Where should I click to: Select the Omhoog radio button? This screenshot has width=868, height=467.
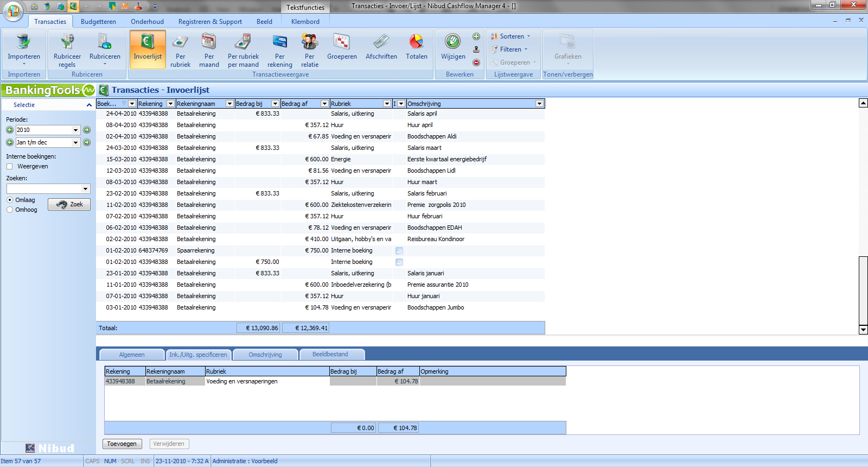(10, 210)
